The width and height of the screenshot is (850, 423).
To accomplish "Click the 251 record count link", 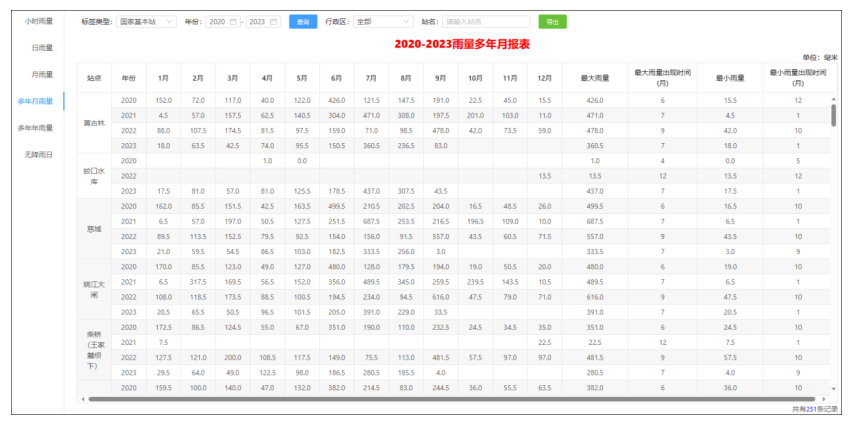I will (x=811, y=409).
